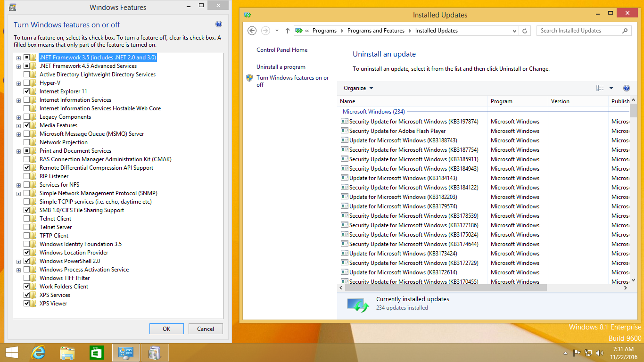Viewport: 644px width, 362px height.
Task: Open the view options dropdown arrow
Action: [611, 88]
